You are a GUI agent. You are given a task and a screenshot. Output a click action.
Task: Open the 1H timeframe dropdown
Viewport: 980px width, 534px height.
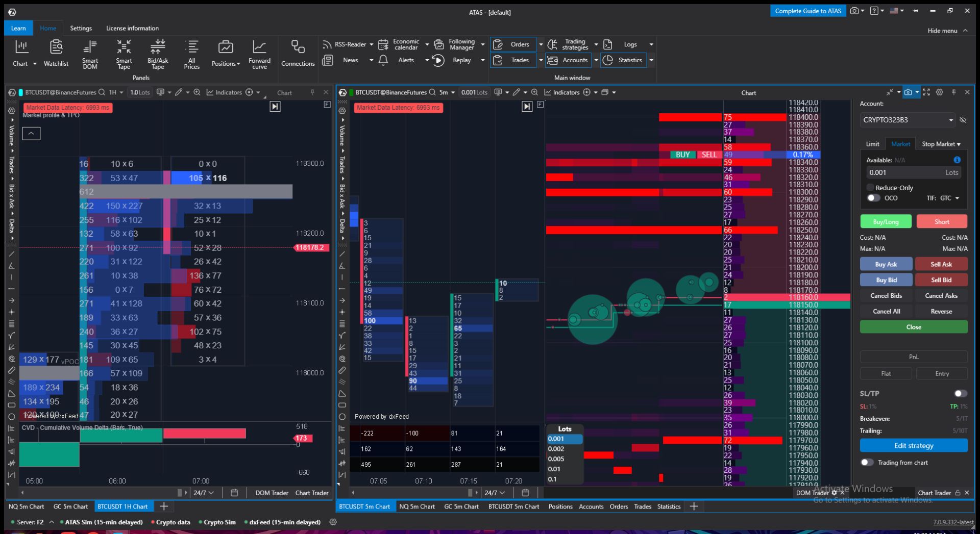pos(116,92)
